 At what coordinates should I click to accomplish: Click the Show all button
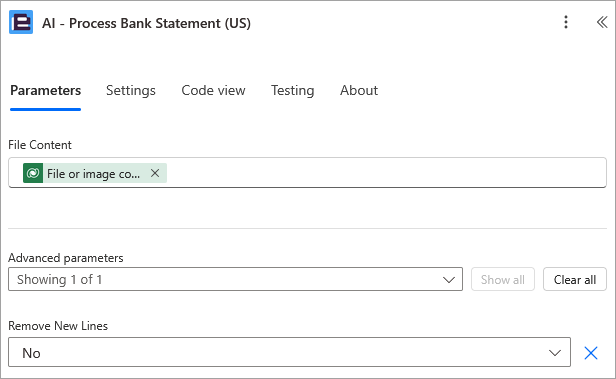pyautogui.click(x=503, y=279)
